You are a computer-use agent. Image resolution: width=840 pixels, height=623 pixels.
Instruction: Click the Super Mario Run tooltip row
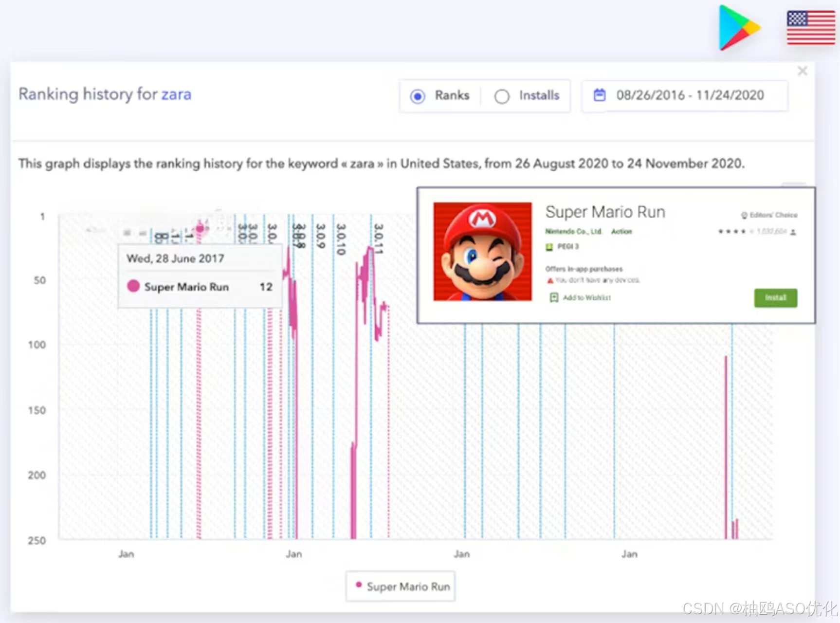point(200,287)
